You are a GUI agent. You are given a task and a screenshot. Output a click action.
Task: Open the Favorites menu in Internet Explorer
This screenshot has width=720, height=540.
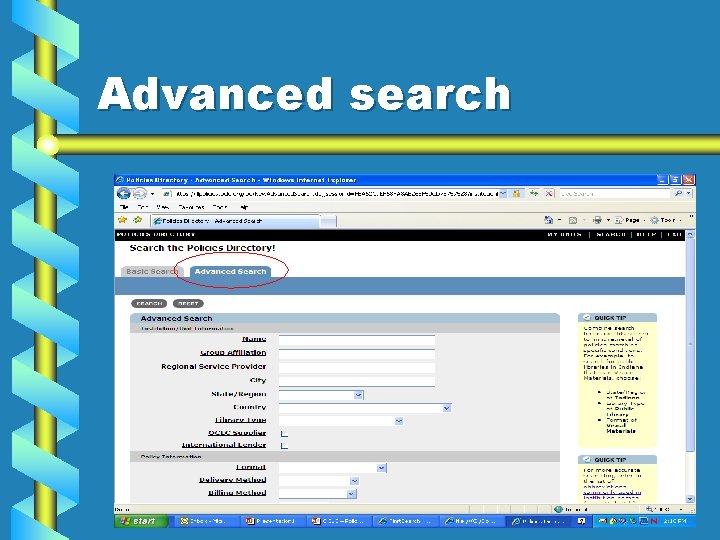pyautogui.click(x=191, y=207)
